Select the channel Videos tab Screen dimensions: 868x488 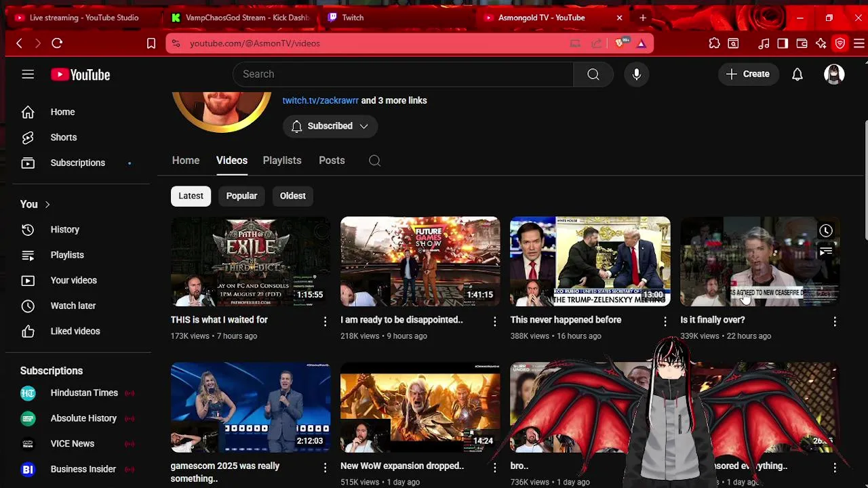232,161
